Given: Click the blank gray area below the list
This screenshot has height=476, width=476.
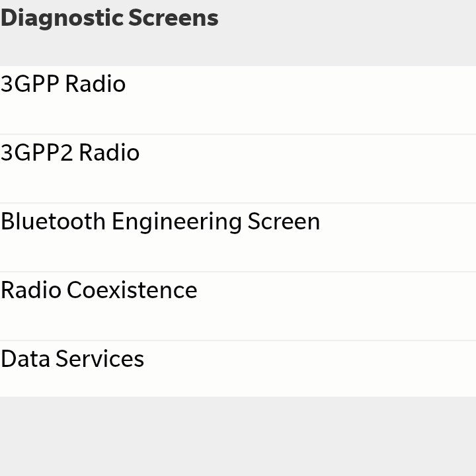Looking at the screenshot, I should tap(238, 436).
